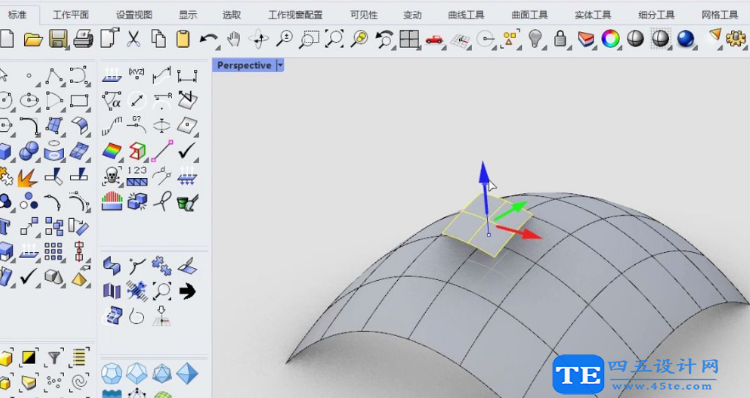Open the 细分工具 tab
Screen dimensions: 750x398
(x=656, y=15)
